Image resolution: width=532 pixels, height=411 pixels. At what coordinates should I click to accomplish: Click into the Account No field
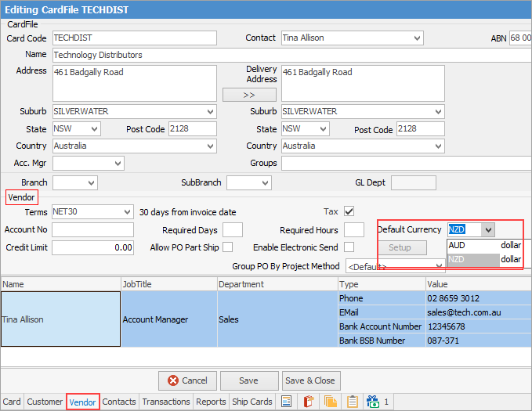[92, 230]
